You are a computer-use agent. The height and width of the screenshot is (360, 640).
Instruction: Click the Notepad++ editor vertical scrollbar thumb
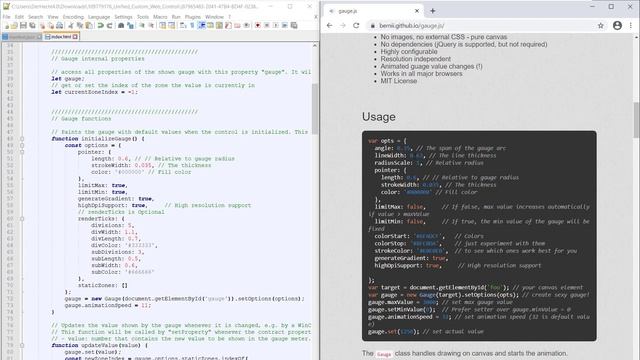click(x=315, y=109)
